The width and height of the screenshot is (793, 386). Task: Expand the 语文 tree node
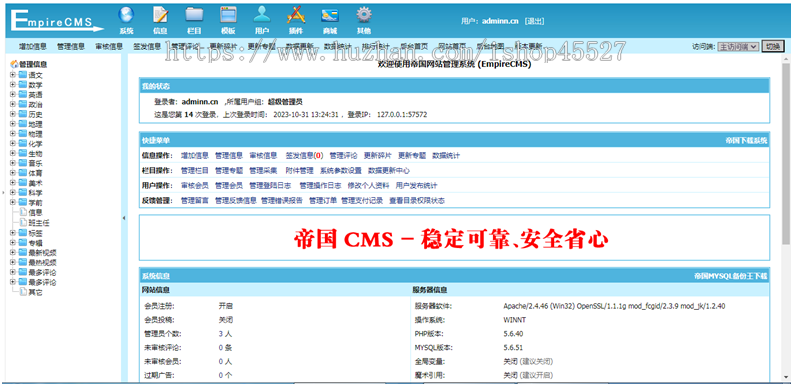[x=13, y=74]
